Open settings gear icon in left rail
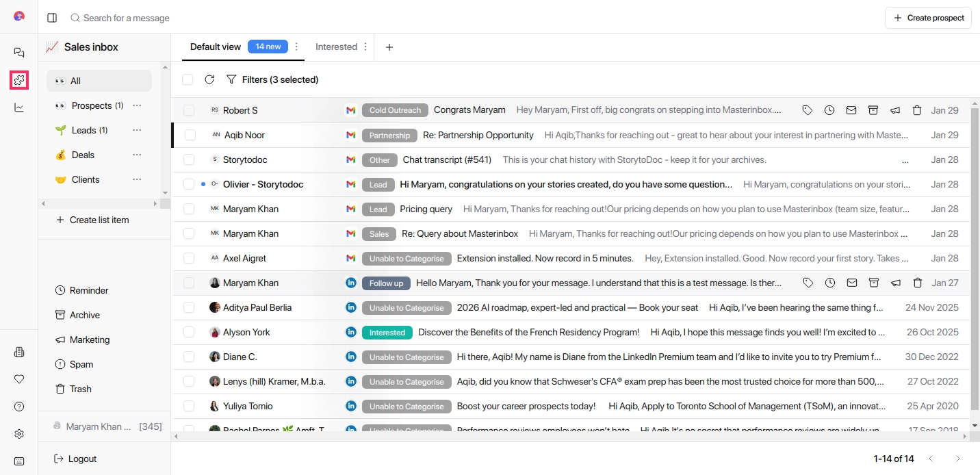This screenshot has width=980, height=475. pos(19,434)
